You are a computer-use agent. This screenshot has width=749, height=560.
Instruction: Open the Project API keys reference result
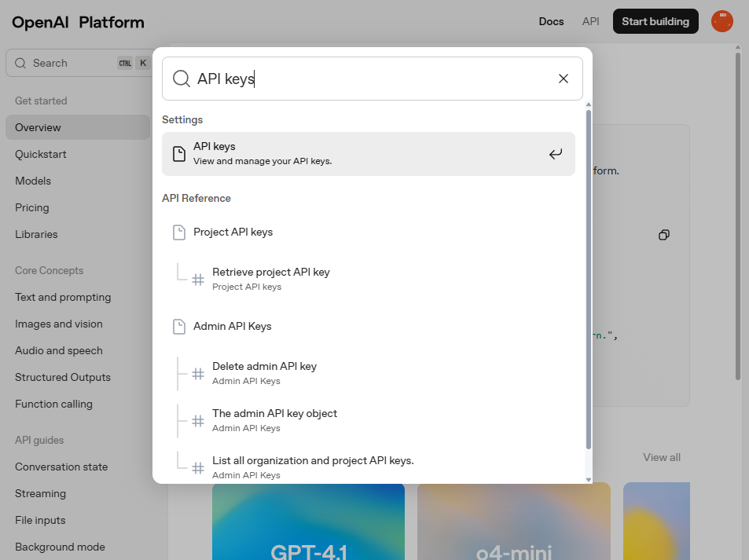(x=369, y=232)
